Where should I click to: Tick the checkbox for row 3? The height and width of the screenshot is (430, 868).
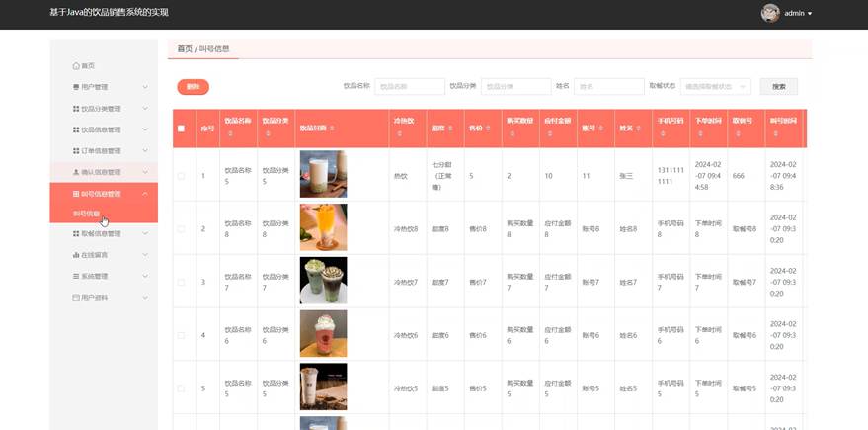click(181, 282)
